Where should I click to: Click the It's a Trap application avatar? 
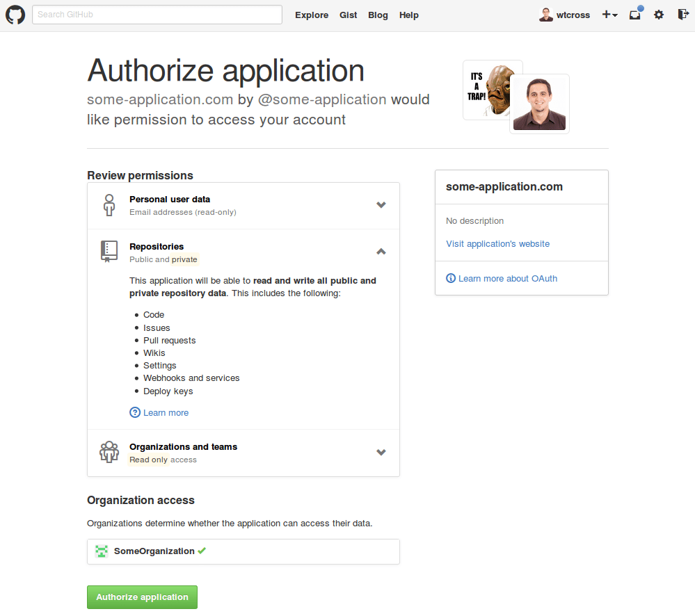coord(486,90)
